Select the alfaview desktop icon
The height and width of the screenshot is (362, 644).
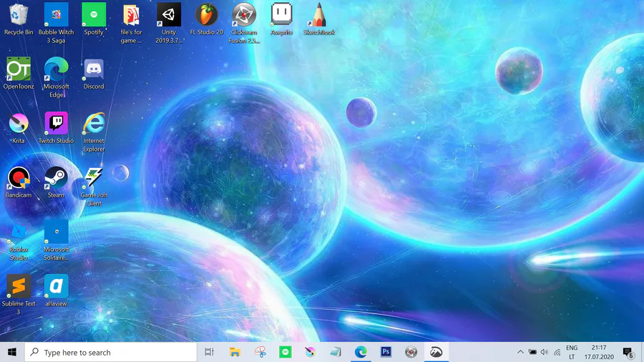coord(57,290)
